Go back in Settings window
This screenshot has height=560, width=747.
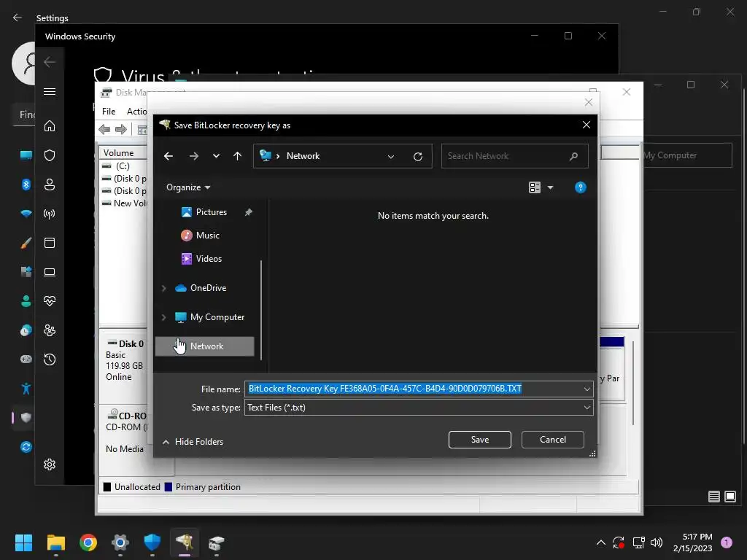click(x=18, y=17)
